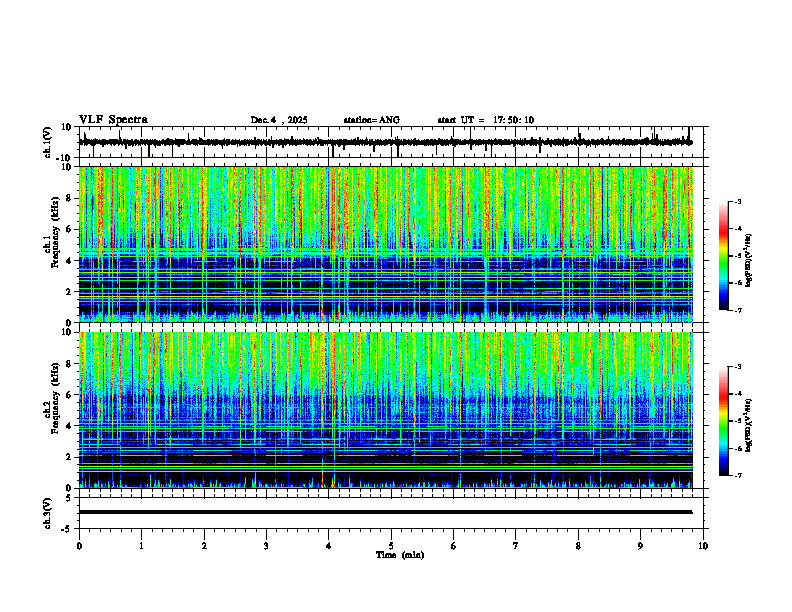Select the "Dec. 4 , 2025" date text
Screen dimensions: 792x612
coord(279,120)
